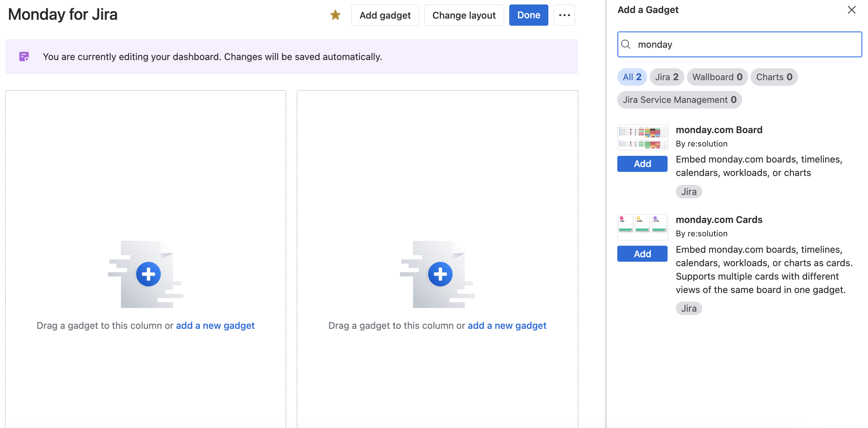The image size is (868, 428).
Task: Click the Done button
Action: coord(528,15)
